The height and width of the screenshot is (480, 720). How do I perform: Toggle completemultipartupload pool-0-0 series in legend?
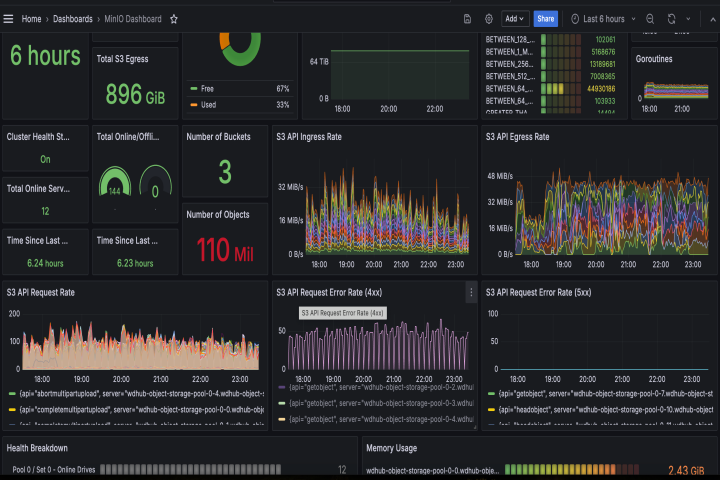(141, 409)
